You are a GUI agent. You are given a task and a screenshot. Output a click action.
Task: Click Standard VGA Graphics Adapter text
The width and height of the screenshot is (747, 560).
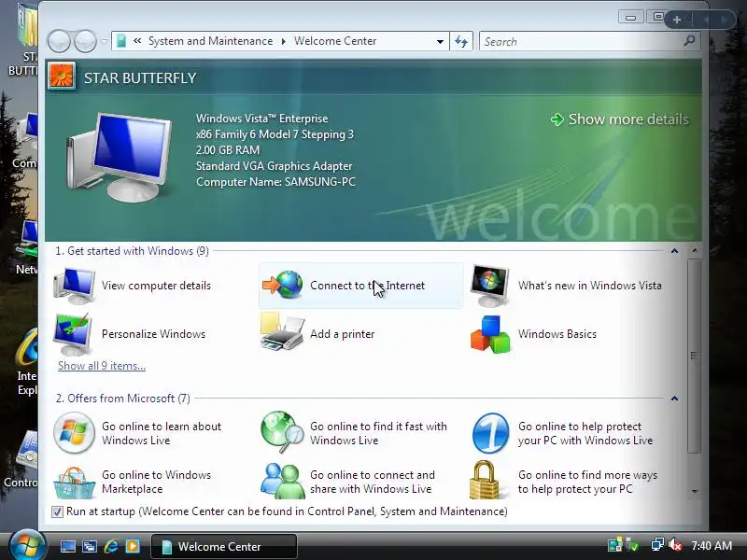click(x=274, y=166)
